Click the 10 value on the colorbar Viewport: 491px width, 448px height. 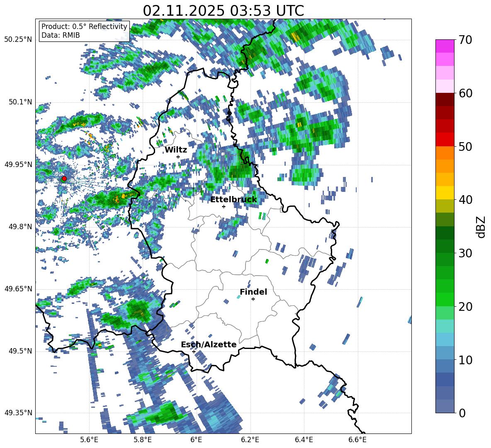coord(465,360)
